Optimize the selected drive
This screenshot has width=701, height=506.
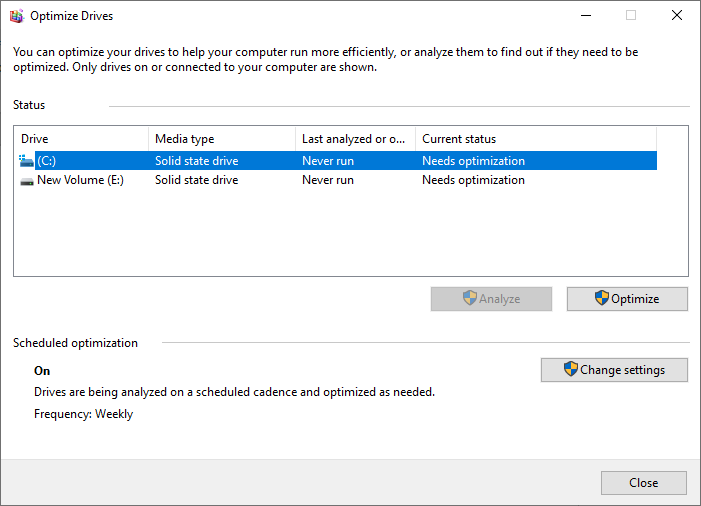click(627, 299)
